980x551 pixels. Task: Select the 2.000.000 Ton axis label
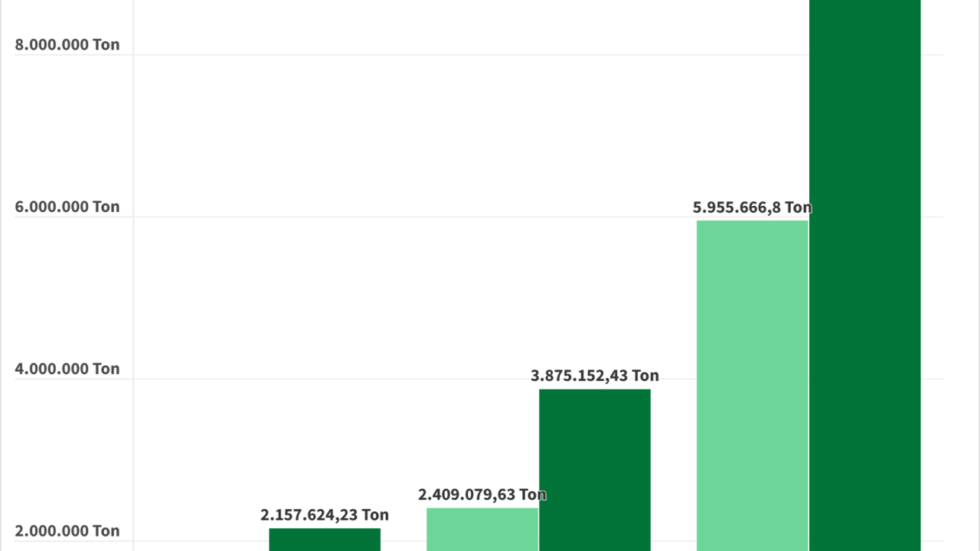67,531
